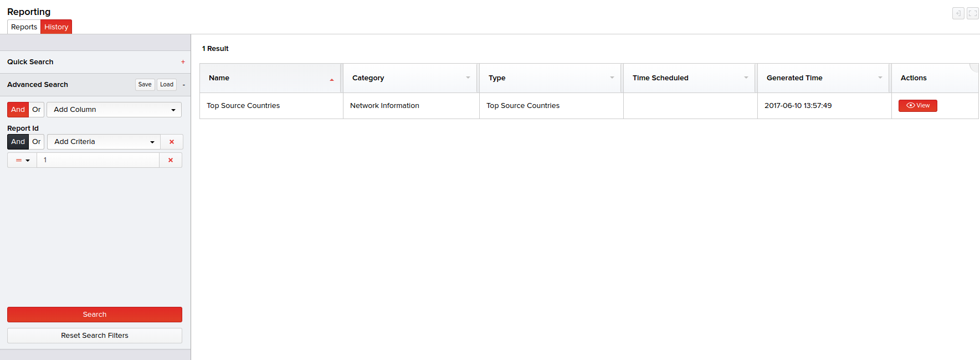The width and height of the screenshot is (980, 360).
Task: Sort by Name column arrow
Action: (x=332, y=79)
